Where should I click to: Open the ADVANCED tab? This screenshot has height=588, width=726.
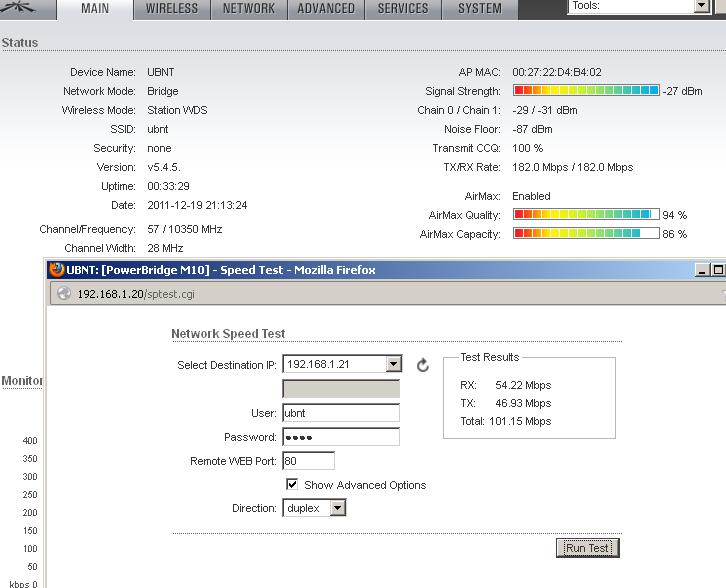(326, 9)
